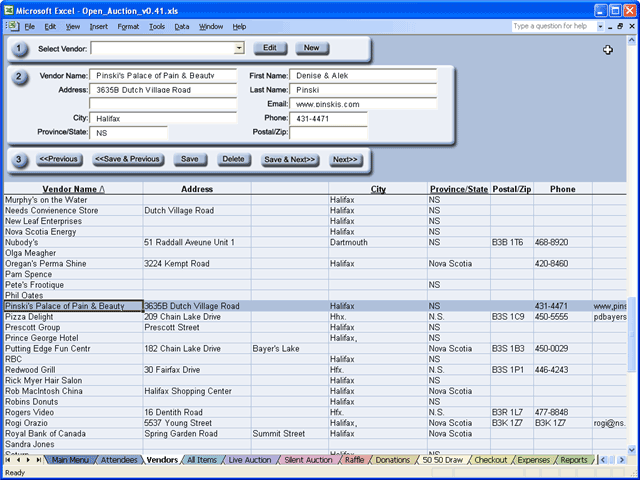This screenshot has height=480, width=640.
Task: Open the Tools menu
Action: (x=157, y=27)
